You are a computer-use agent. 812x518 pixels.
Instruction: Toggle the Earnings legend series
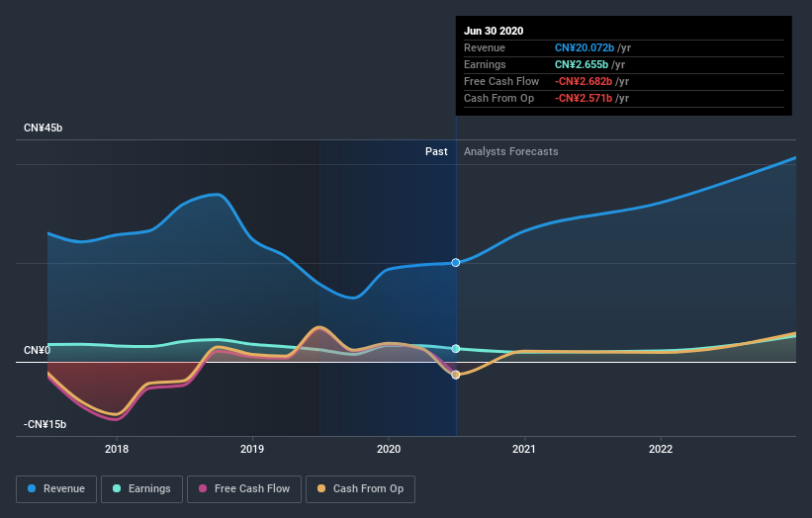pyautogui.click(x=141, y=489)
